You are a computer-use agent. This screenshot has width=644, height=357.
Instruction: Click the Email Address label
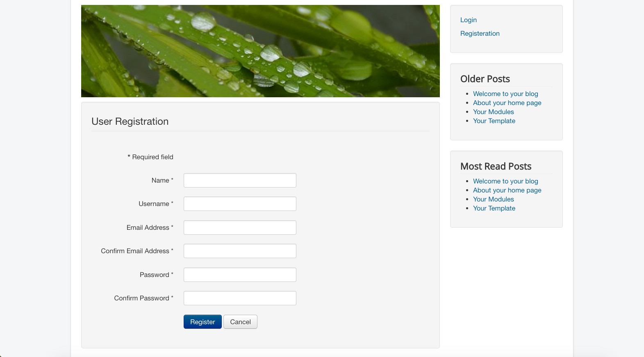click(x=150, y=227)
